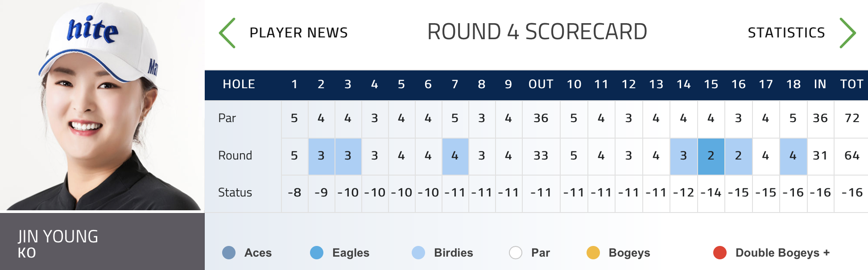Open the Statistics section
The width and height of the screenshot is (868, 270).
[786, 33]
